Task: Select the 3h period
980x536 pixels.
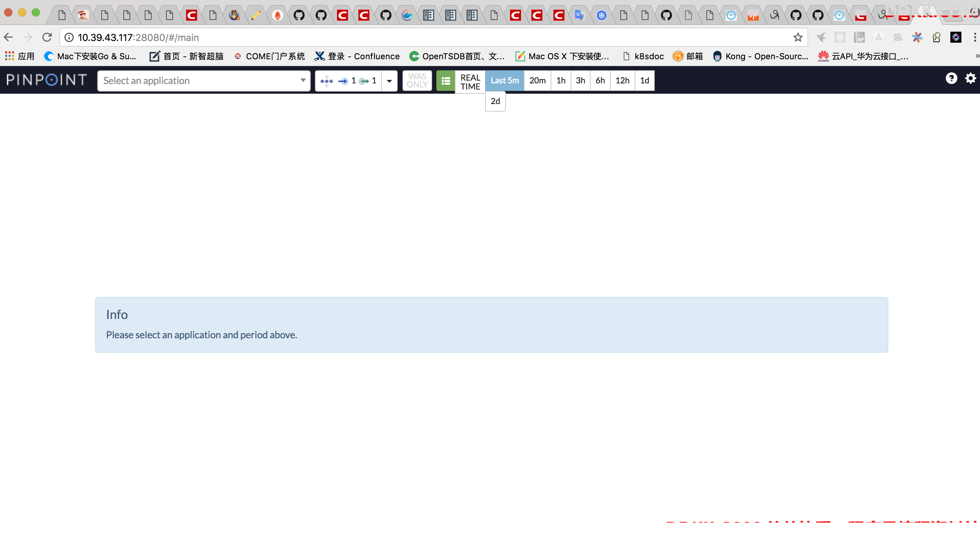Action: [x=580, y=81]
